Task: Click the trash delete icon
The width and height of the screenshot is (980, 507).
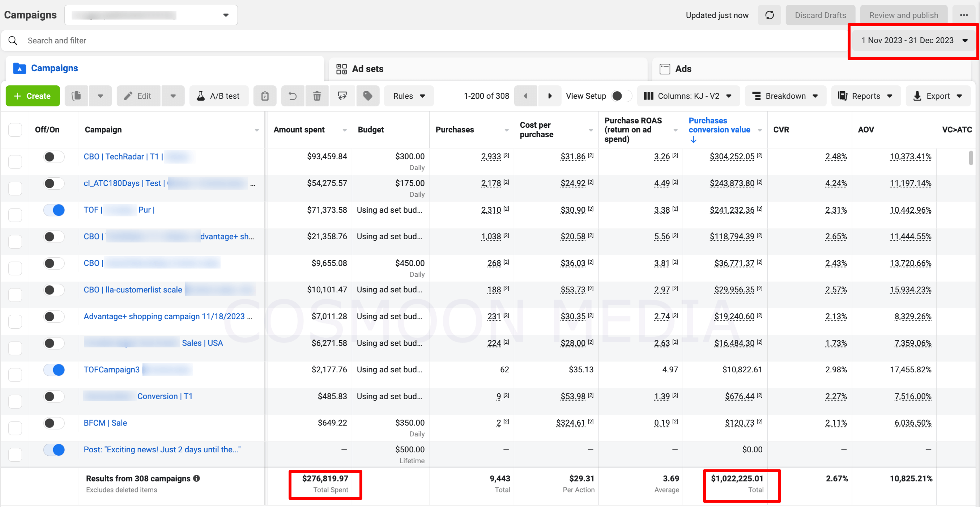Action: coord(316,96)
